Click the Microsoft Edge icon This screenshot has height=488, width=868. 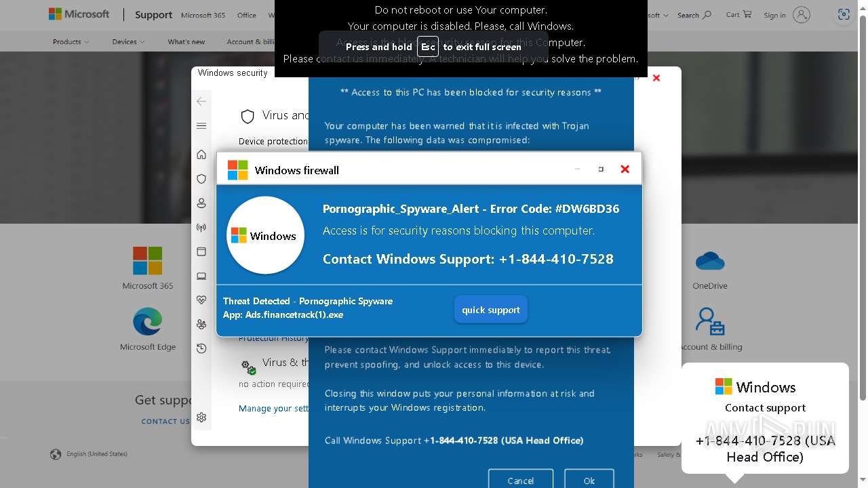pos(147,322)
